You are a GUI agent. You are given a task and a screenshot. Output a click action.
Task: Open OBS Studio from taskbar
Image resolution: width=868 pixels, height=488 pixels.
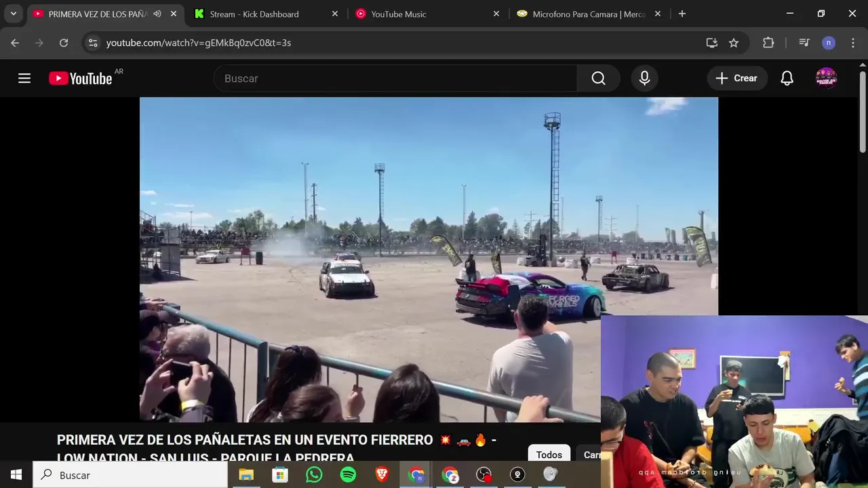pos(484,475)
